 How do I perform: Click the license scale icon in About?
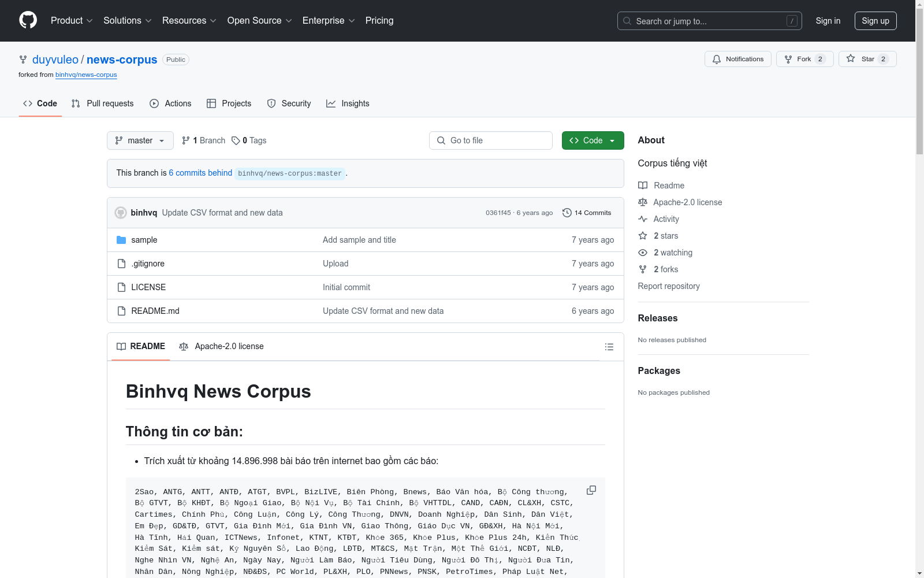click(x=643, y=202)
